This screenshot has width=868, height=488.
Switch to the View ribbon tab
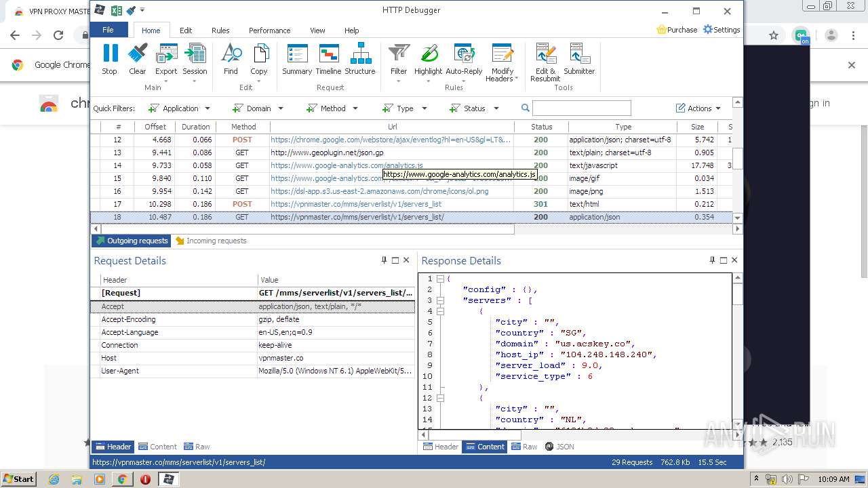[317, 30]
